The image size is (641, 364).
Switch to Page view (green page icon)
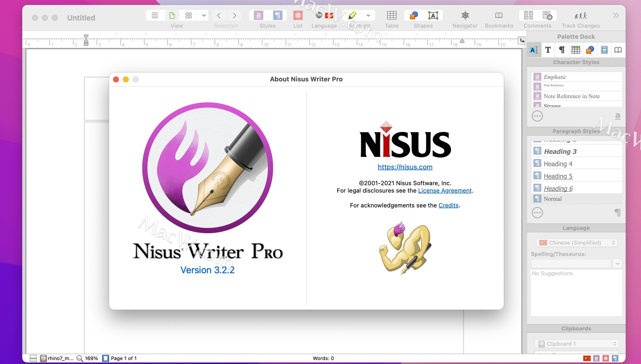tap(172, 15)
